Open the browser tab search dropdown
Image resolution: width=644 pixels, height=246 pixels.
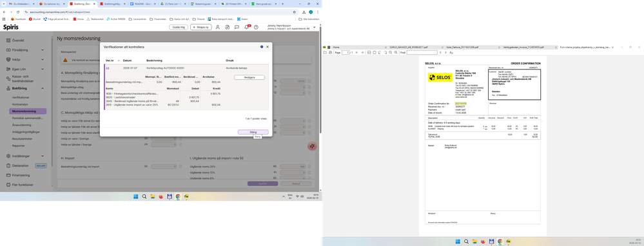(4, 4)
